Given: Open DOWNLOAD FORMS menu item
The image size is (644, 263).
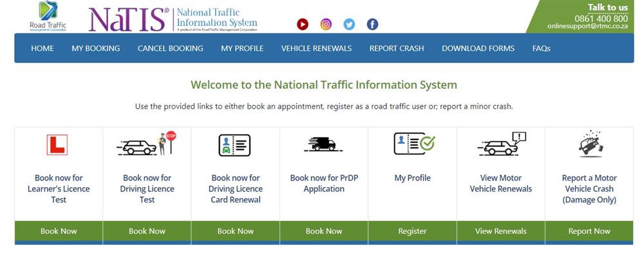Looking at the screenshot, I should (478, 48).
